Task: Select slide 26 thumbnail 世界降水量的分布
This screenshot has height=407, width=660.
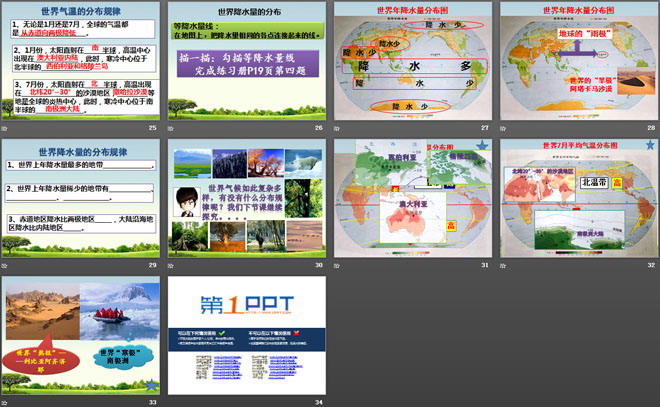Action: click(x=247, y=61)
